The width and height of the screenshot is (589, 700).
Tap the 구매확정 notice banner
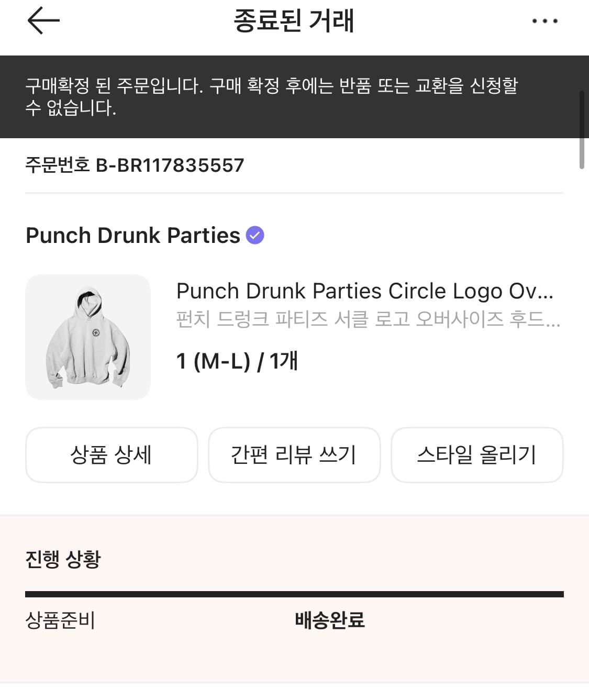click(x=272, y=97)
